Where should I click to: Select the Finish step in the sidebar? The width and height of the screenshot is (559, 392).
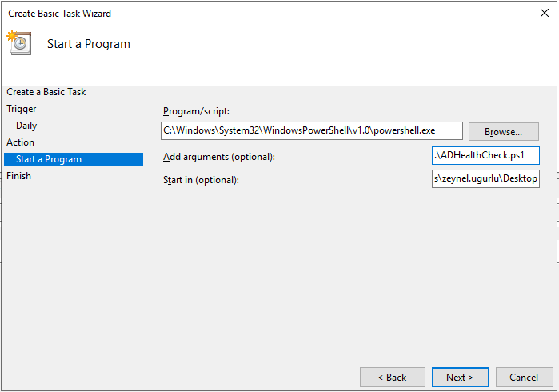[x=18, y=176]
